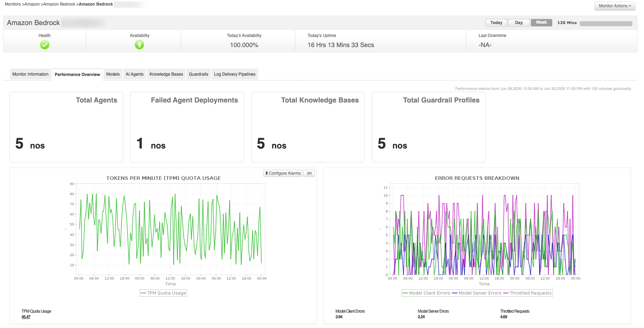Open the Models tab

point(113,74)
